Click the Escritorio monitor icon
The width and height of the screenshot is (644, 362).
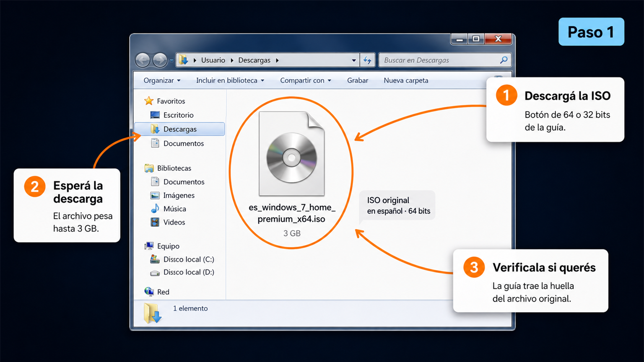pos(155,115)
